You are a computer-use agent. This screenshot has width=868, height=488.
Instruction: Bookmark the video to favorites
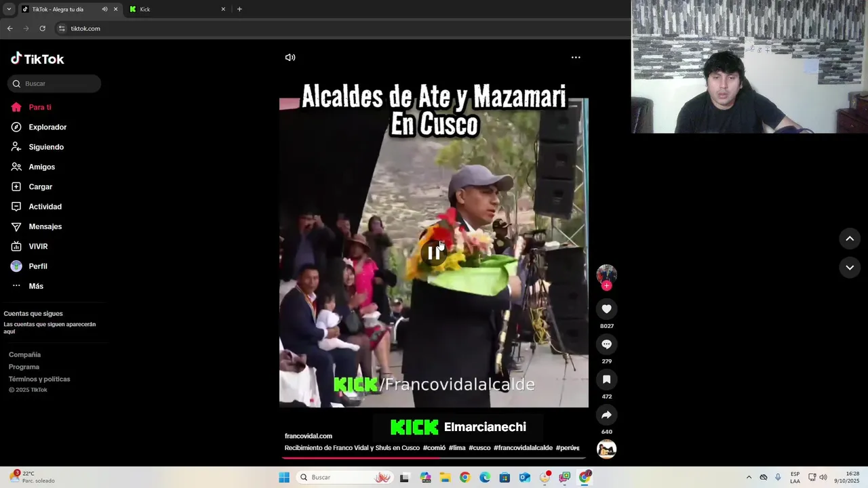pyautogui.click(x=606, y=380)
